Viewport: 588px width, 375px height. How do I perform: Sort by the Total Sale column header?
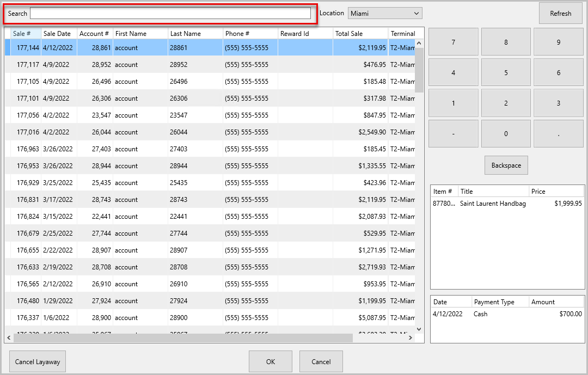360,33
